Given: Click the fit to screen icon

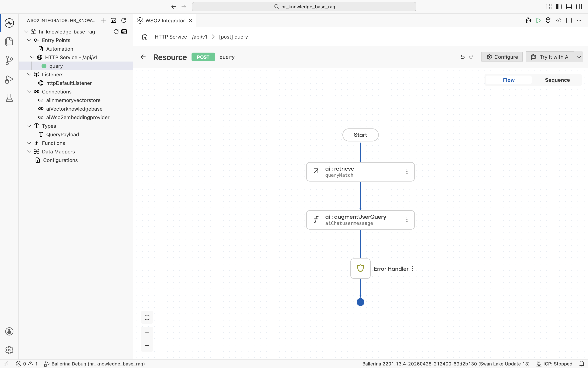Looking at the screenshot, I should [x=147, y=317].
